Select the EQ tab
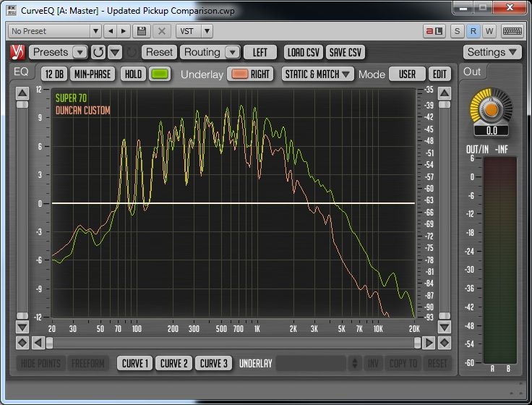The image size is (532, 405). 21,72
